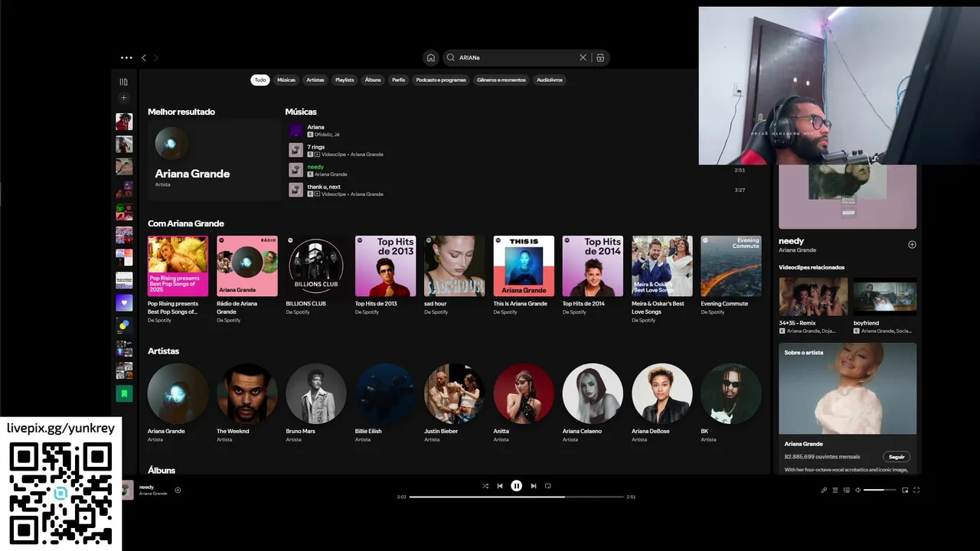980x551 pixels.
Task: Skip to previous track
Action: coord(500,486)
